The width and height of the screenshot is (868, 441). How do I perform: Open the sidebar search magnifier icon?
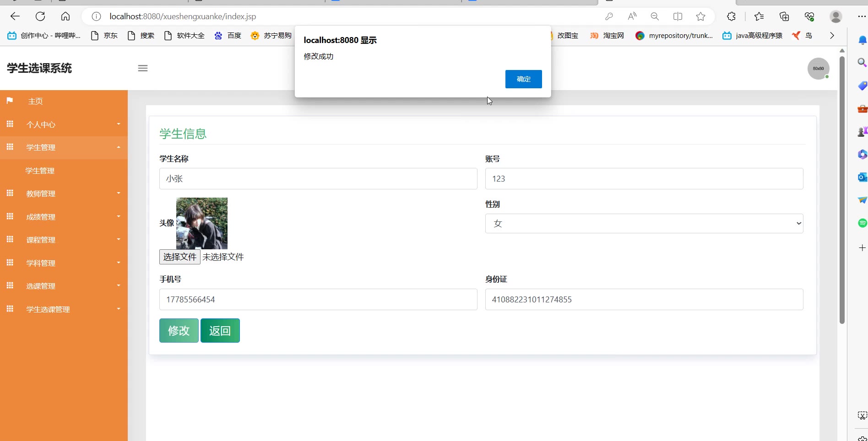(x=862, y=63)
